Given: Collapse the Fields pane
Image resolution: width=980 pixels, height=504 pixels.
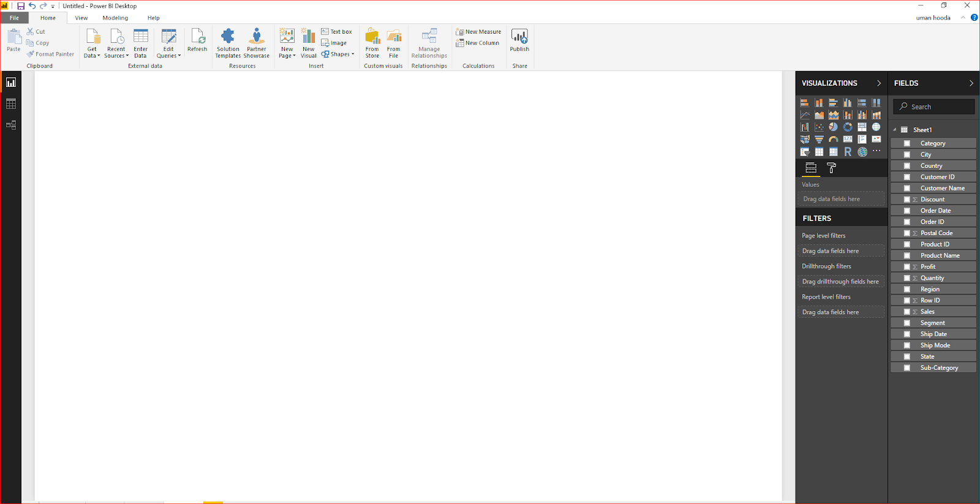Looking at the screenshot, I should click(x=971, y=83).
